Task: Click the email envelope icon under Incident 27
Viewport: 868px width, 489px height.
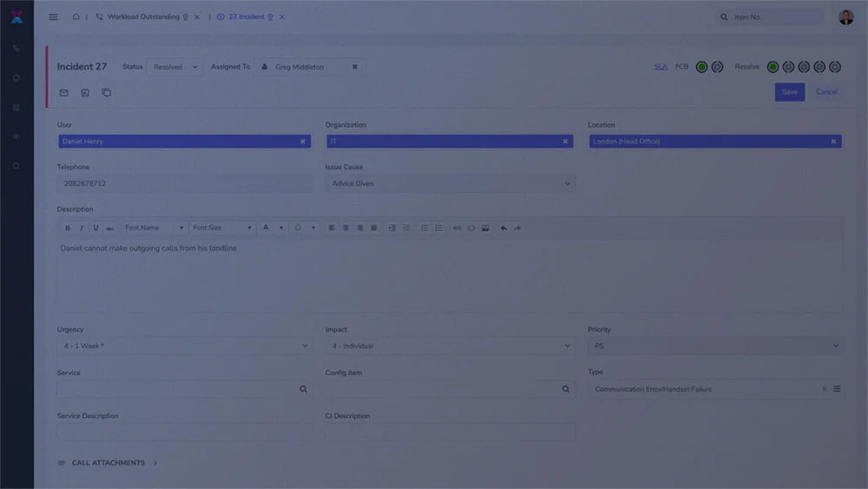Action: coord(63,93)
